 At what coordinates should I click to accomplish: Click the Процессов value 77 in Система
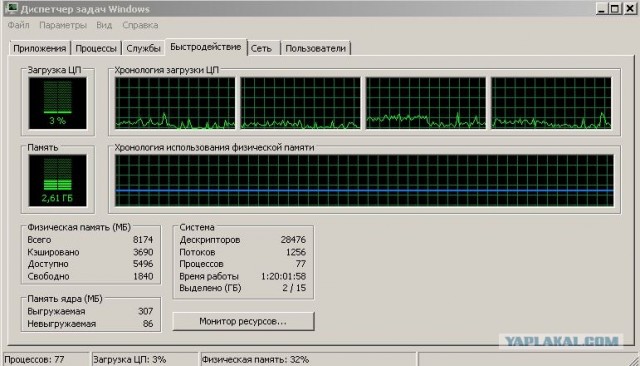301,264
